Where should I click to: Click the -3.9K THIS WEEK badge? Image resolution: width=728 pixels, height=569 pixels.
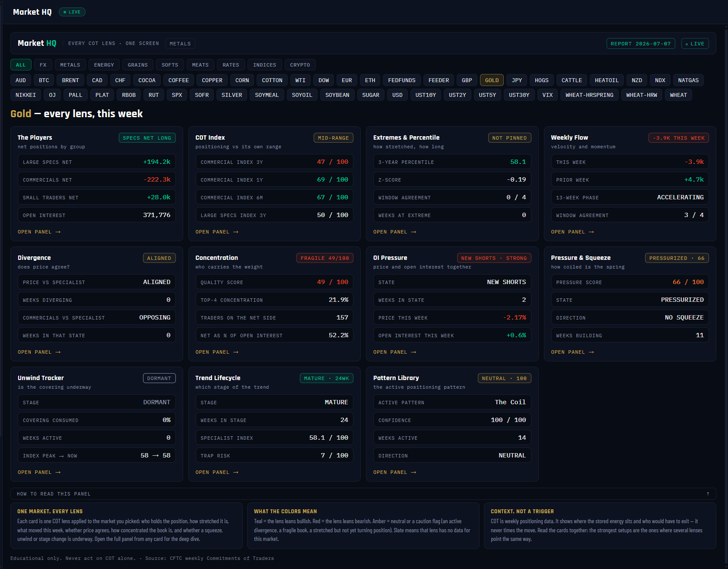click(679, 138)
